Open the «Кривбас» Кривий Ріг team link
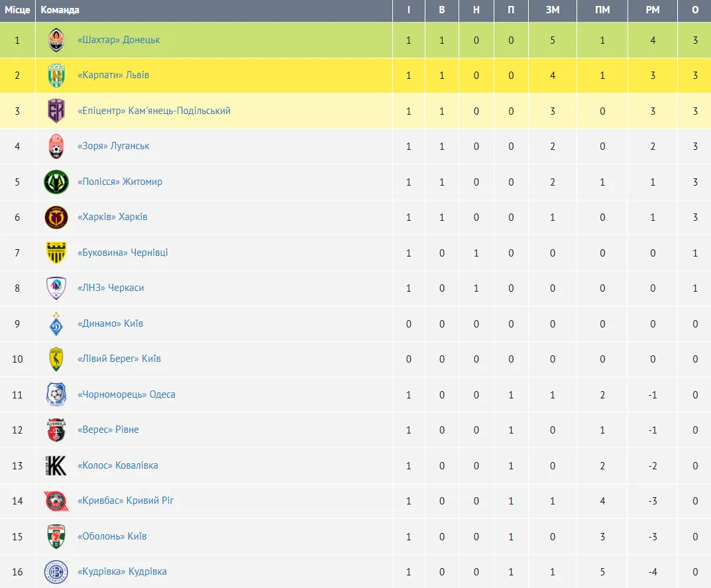The width and height of the screenshot is (711, 588). pos(126,501)
